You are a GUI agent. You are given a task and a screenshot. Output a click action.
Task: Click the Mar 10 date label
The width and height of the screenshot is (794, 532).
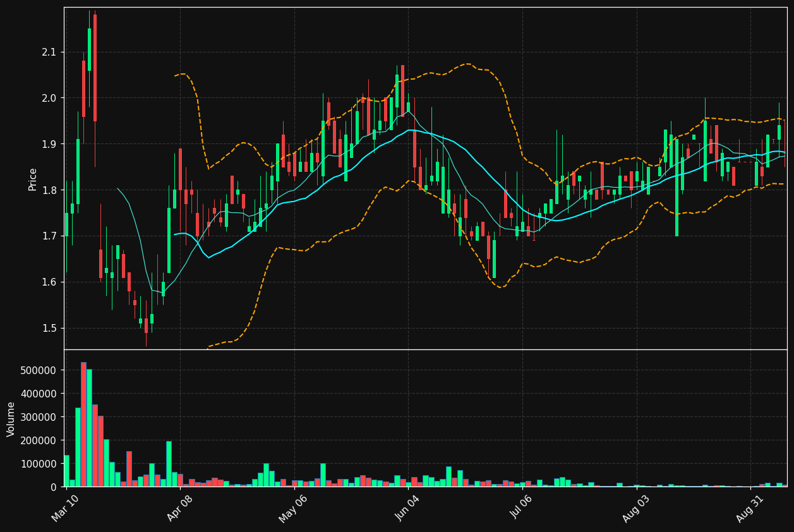pyautogui.click(x=66, y=509)
